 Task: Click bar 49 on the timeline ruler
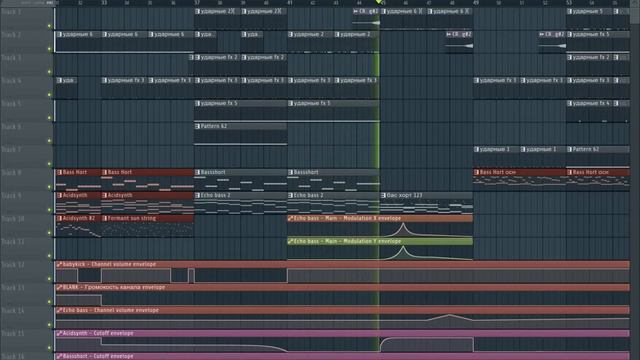(x=476, y=3)
